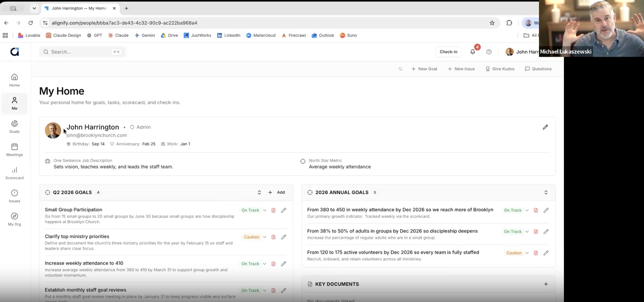Screen dimensions: 644x302
Task: Open document icon for 380 to 450 attendance goal
Action: 536,210
